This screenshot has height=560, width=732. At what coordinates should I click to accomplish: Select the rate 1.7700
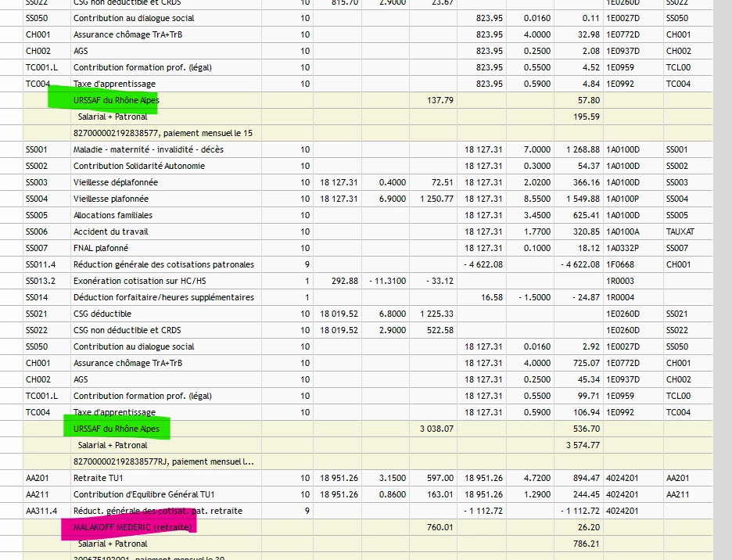[537, 232]
